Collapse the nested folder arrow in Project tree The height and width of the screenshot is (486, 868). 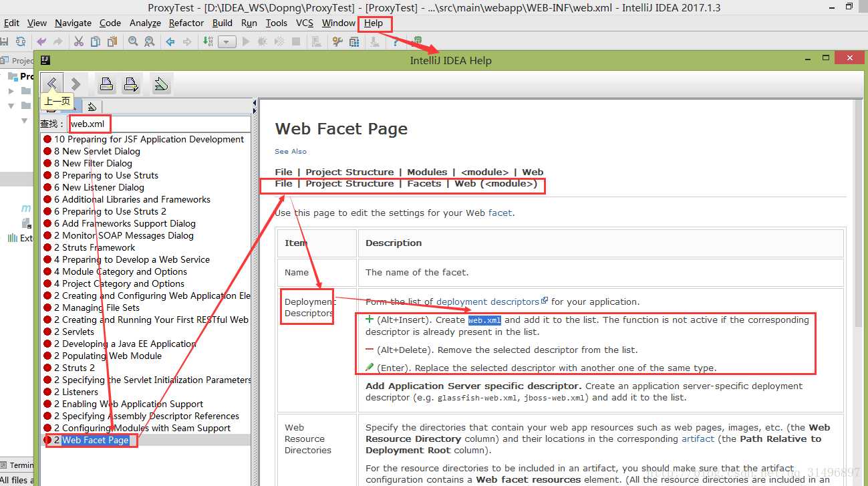coord(24,121)
